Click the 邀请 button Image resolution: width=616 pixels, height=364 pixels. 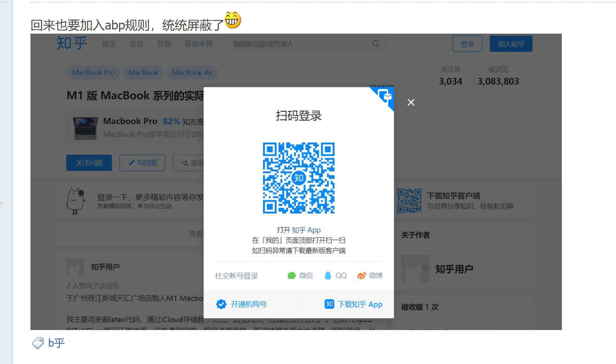click(188, 163)
